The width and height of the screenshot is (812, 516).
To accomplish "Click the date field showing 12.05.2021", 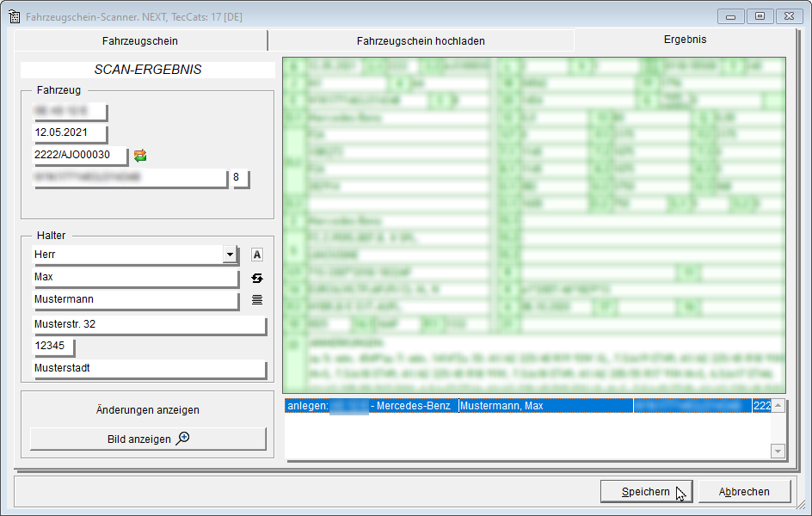I will [70, 132].
